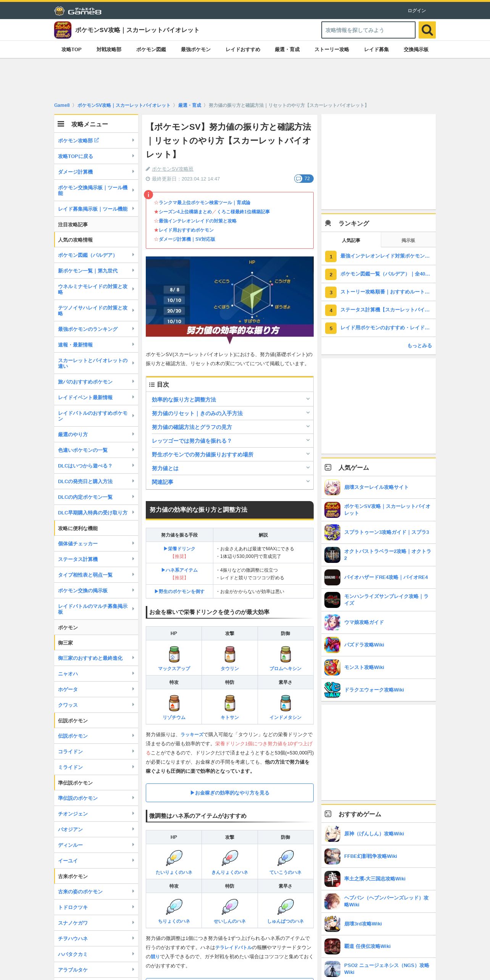The image size is (490, 980).
Task: Click the yellow search magnifier button
Action: tap(427, 30)
